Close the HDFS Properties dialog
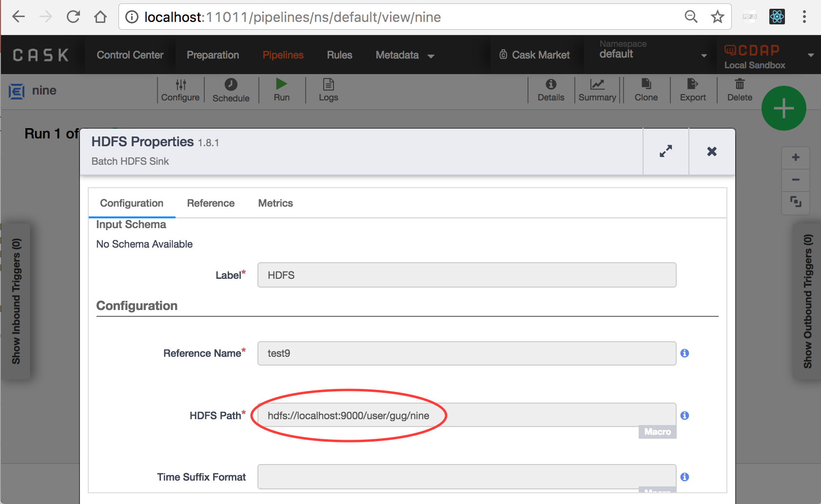Viewport: 821px width, 504px height. coord(712,151)
